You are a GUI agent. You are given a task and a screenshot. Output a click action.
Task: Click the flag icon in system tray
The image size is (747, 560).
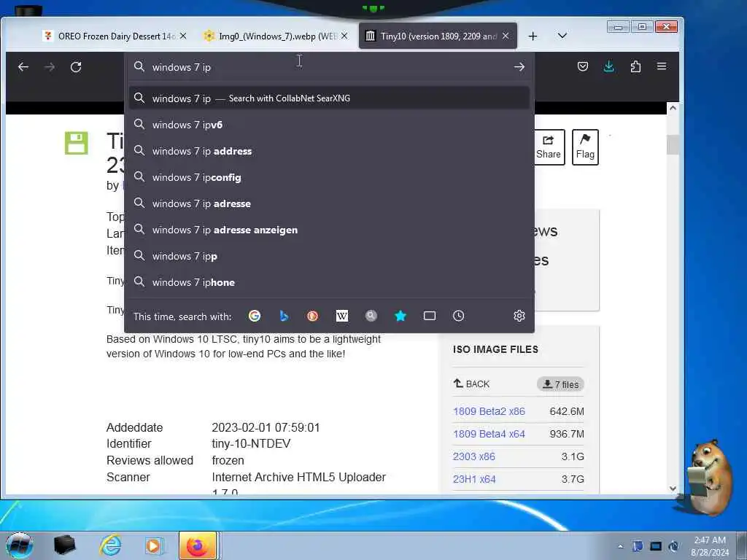(x=638, y=546)
